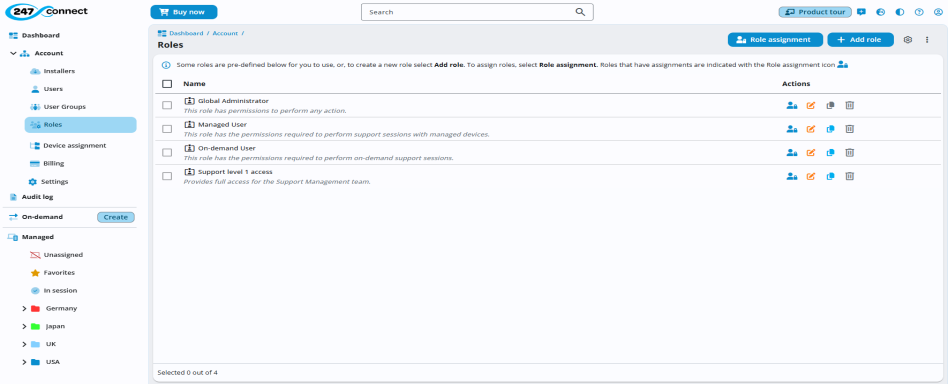
Task: Start the Product tour
Action: (x=815, y=12)
